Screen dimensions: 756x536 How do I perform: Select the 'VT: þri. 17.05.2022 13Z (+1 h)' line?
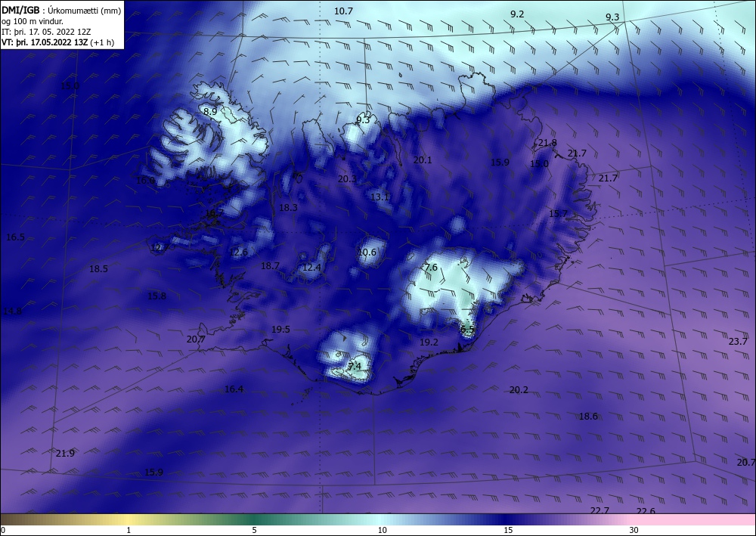[x=58, y=42]
